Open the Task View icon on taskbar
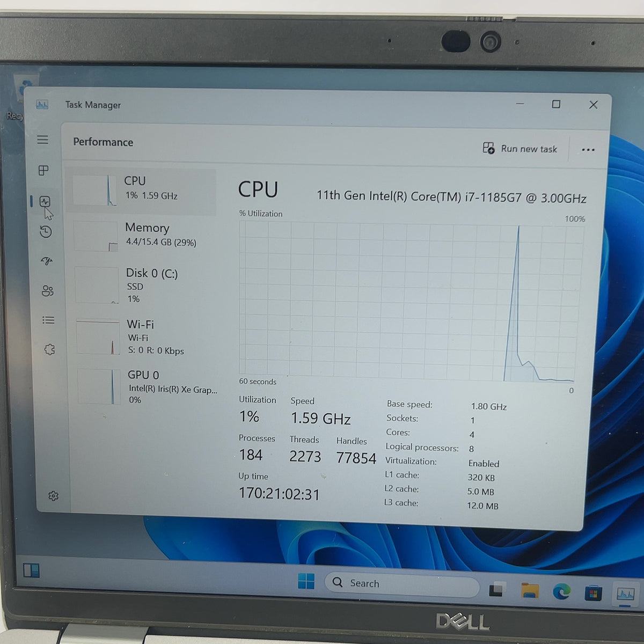Viewport: 644px width, 644px height. pos(497,589)
